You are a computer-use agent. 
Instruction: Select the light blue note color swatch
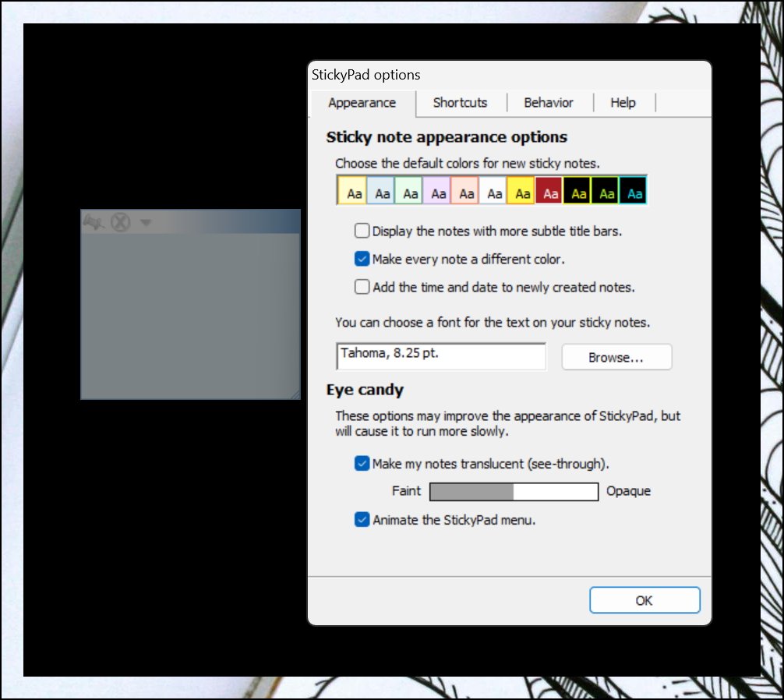point(380,190)
